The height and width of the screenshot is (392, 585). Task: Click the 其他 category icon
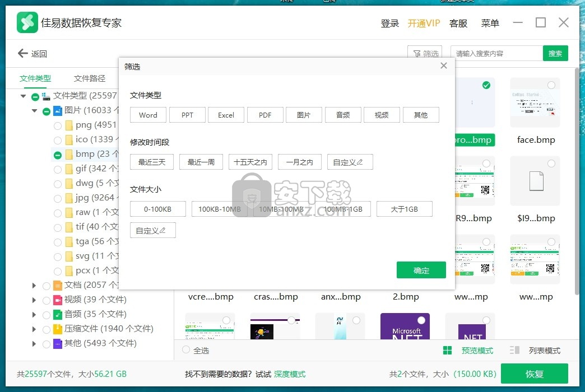pos(58,343)
